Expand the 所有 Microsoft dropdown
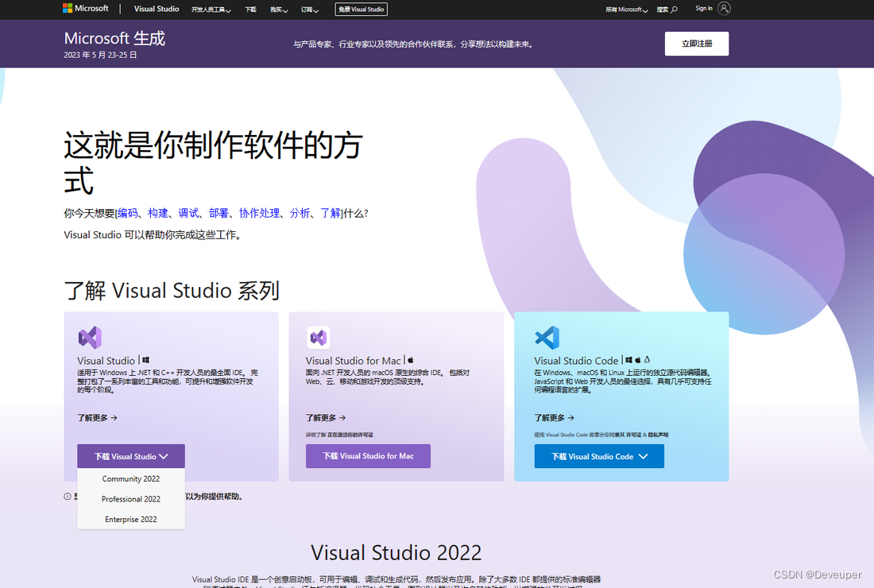 click(x=627, y=10)
